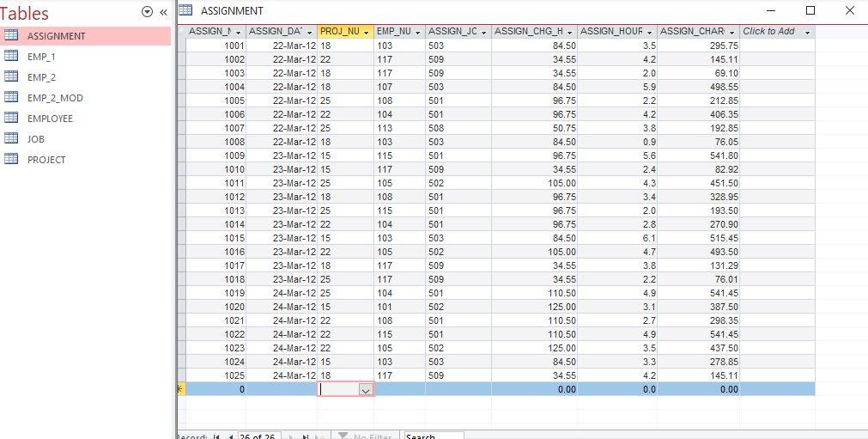Click charge cell 69.10 in row 1003

(699, 73)
